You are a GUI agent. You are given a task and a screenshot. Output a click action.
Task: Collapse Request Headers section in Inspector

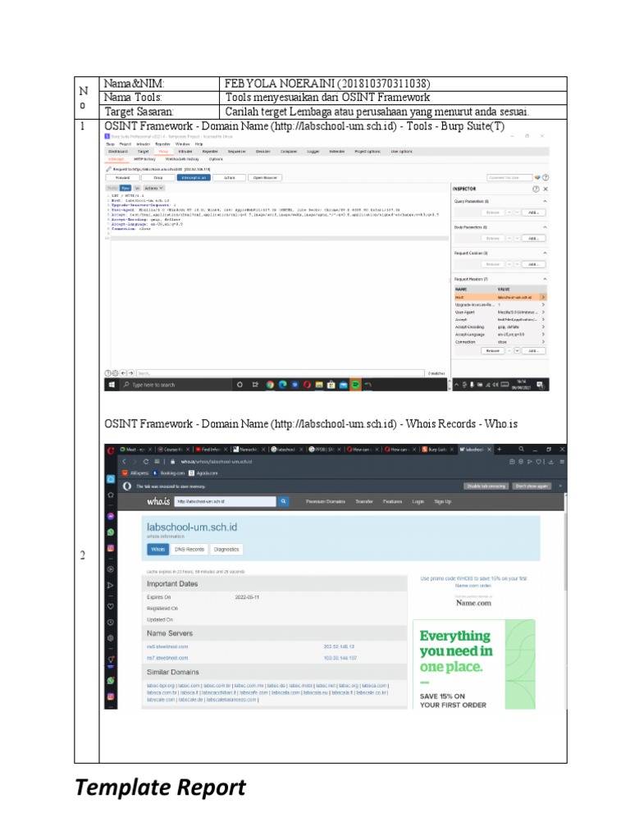coord(545,279)
